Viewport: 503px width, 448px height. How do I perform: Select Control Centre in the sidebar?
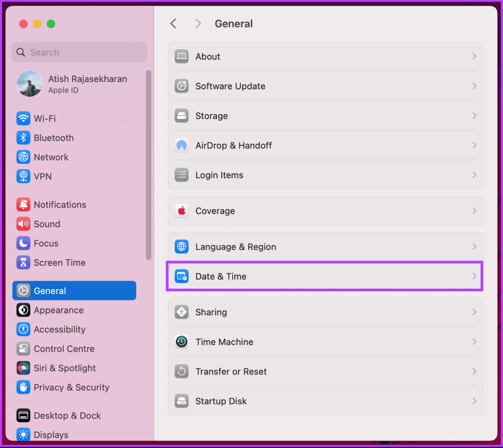64,349
